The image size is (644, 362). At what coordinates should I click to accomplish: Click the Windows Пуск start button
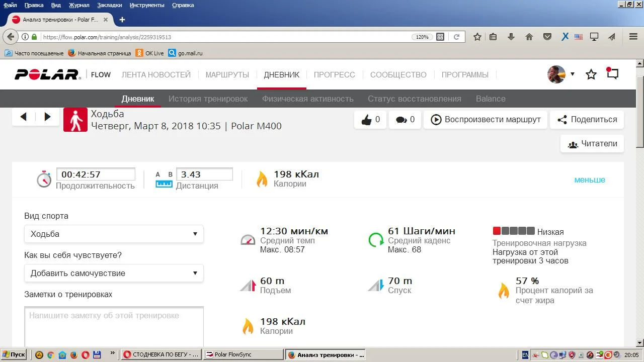tap(14, 354)
